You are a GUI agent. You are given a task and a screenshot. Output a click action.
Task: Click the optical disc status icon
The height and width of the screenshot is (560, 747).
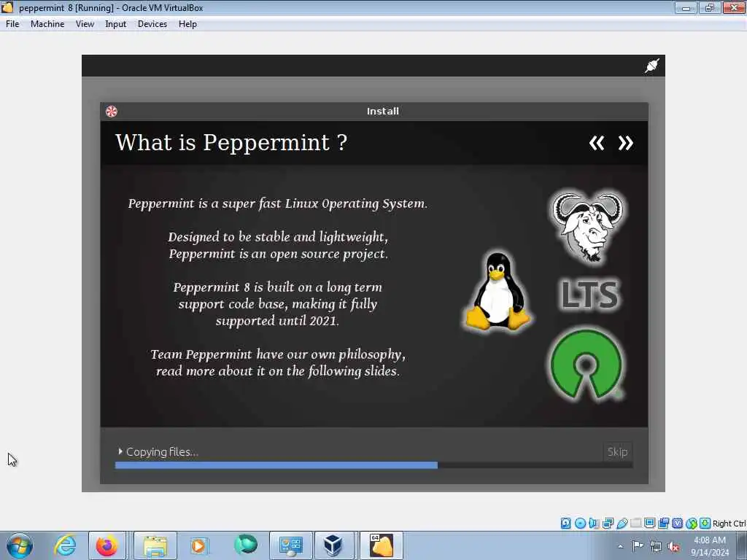(x=580, y=524)
